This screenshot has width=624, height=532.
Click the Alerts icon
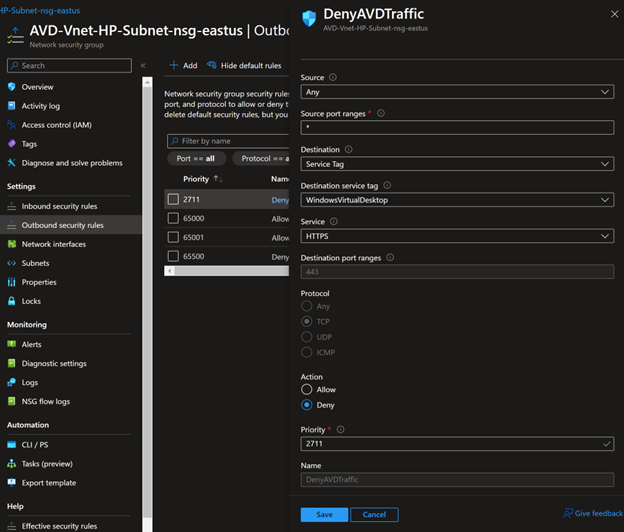click(x=12, y=344)
